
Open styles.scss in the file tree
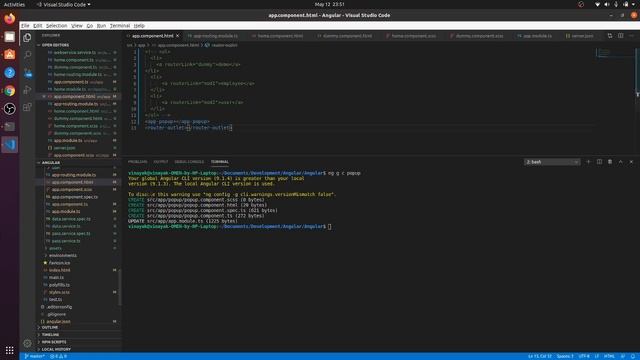59,292
